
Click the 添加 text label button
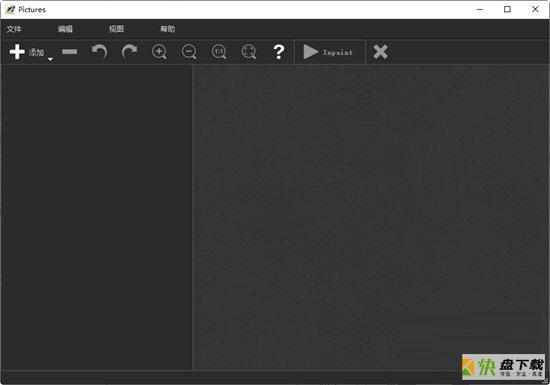click(x=36, y=53)
